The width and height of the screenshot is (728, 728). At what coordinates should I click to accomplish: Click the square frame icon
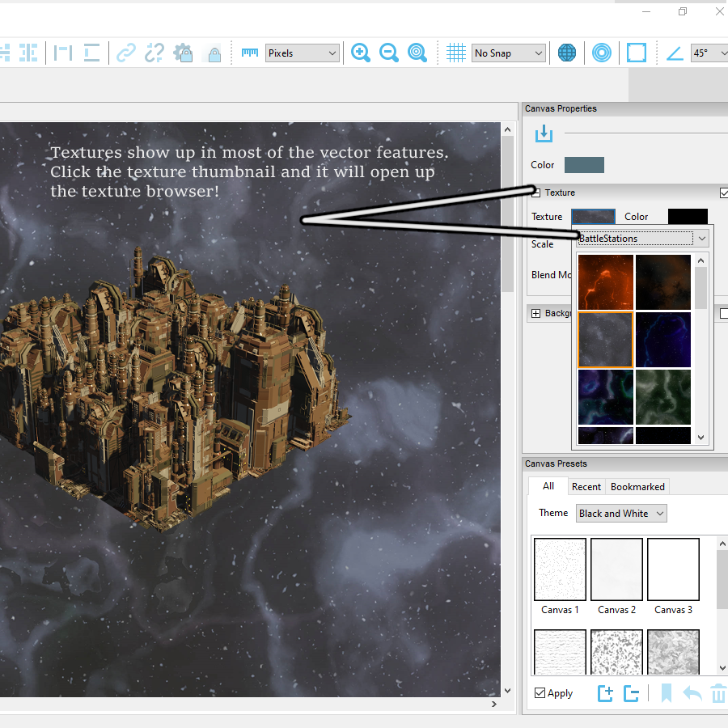pyautogui.click(x=637, y=53)
